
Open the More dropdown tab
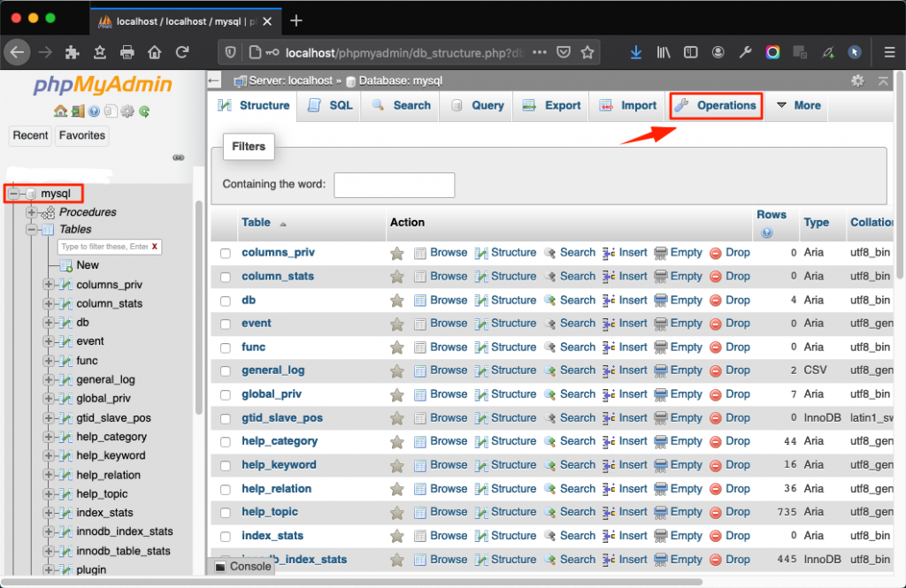799,106
